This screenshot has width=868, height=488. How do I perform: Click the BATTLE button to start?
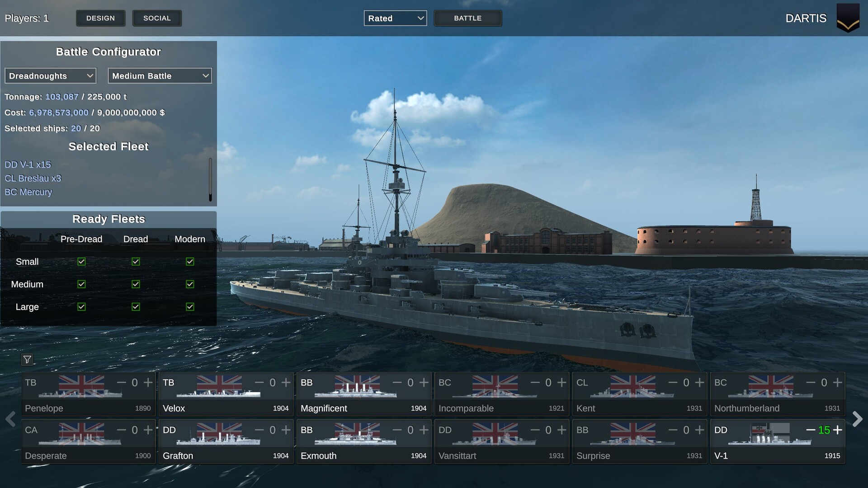[x=468, y=18]
